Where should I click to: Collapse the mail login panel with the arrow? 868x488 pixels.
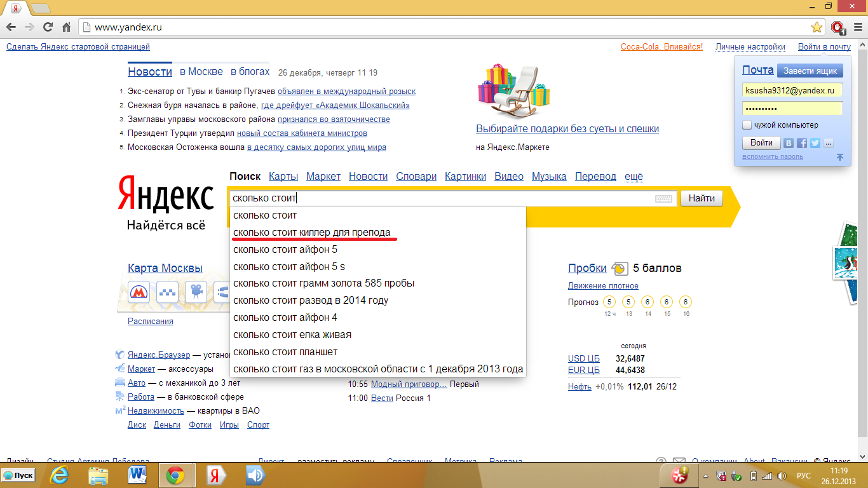coord(839,157)
